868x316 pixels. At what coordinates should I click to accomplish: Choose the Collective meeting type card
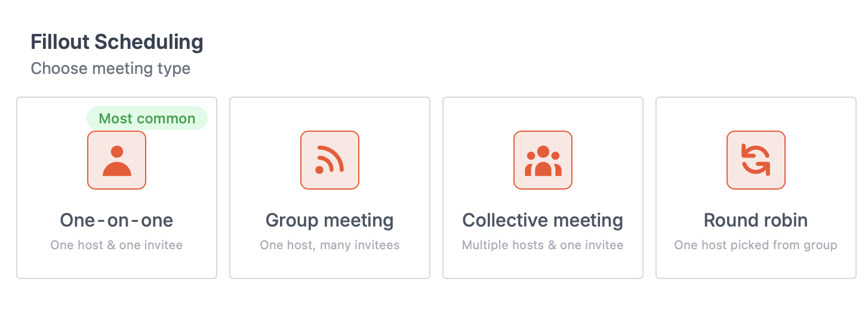(543, 188)
